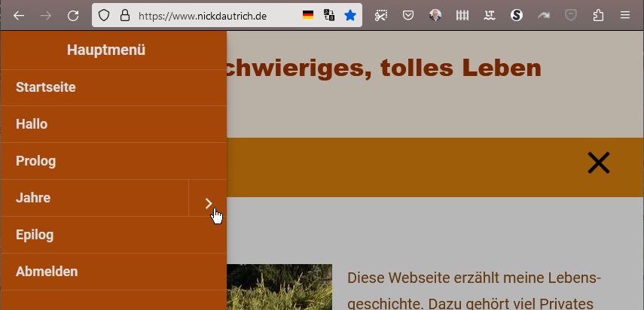The width and height of the screenshot is (644, 310).
Task: Open the page translation icon
Action: pyautogui.click(x=329, y=16)
